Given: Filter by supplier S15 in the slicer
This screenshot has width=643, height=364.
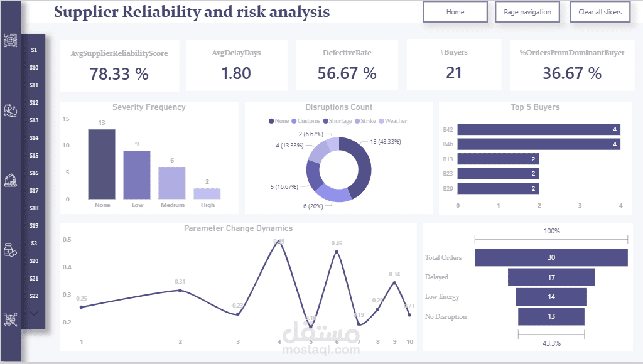Looking at the screenshot, I should click(x=34, y=156).
